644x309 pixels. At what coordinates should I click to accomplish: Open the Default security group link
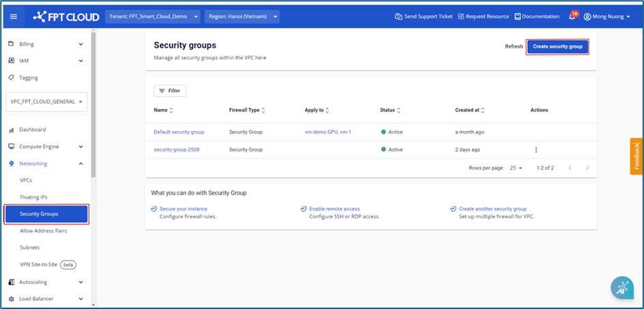(x=179, y=132)
